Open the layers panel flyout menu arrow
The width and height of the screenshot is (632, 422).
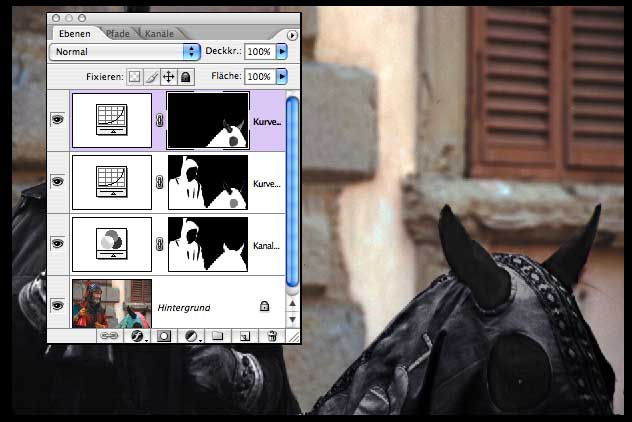[292, 35]
